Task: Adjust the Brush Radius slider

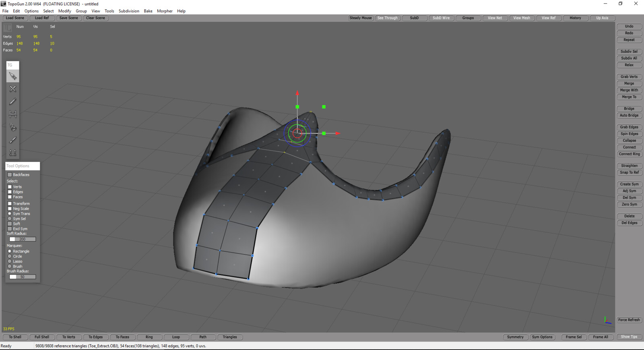Action: tap(23, 277)
